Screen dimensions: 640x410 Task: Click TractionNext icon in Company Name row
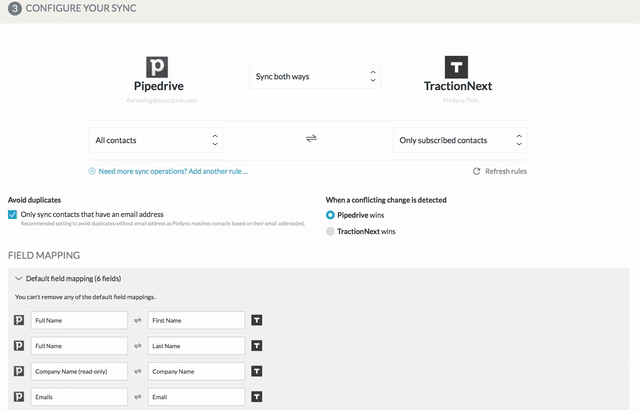257,371
